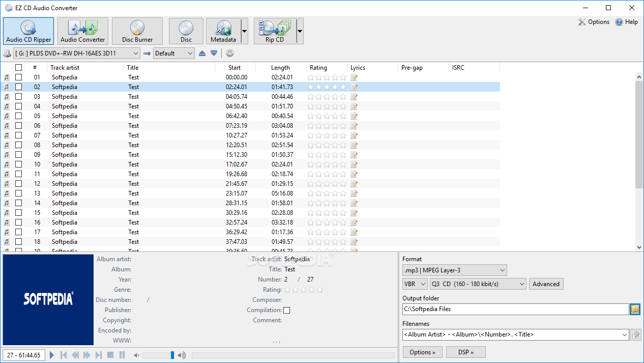This screenshot has width=644, height=363.
Task: Pause playback
Action: [x=122, y=355]
